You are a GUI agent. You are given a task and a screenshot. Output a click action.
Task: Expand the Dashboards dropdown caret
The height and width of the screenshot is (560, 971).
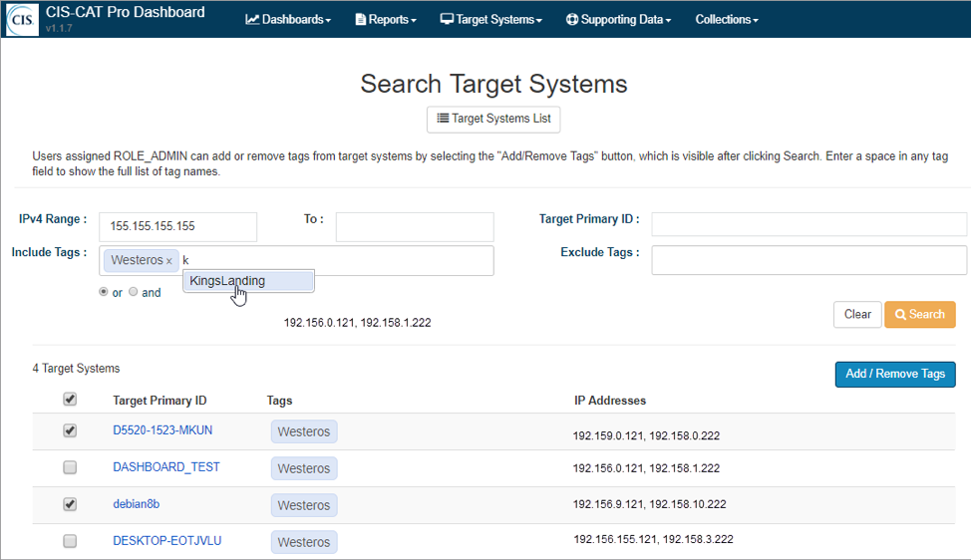click(x=328, y=20)
